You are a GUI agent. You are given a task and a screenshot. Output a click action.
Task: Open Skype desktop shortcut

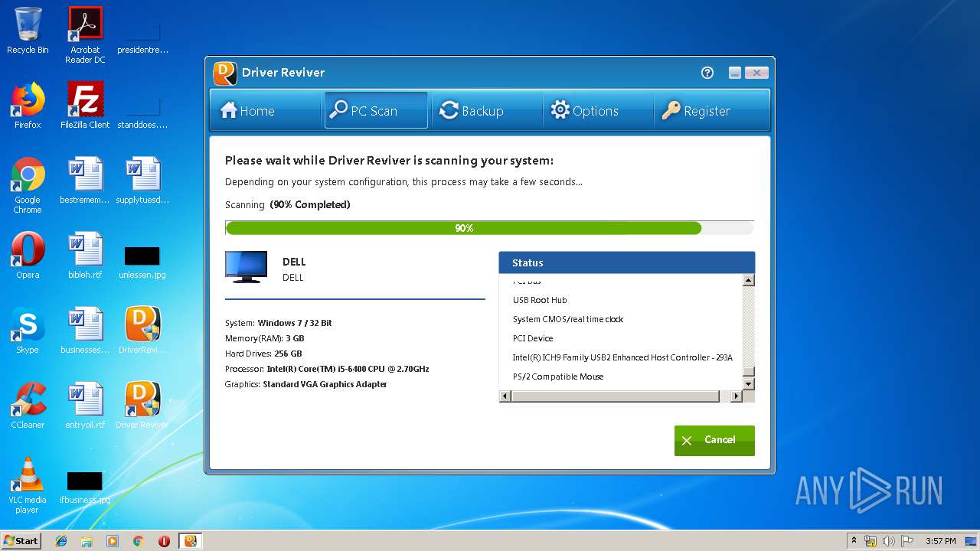28,331
